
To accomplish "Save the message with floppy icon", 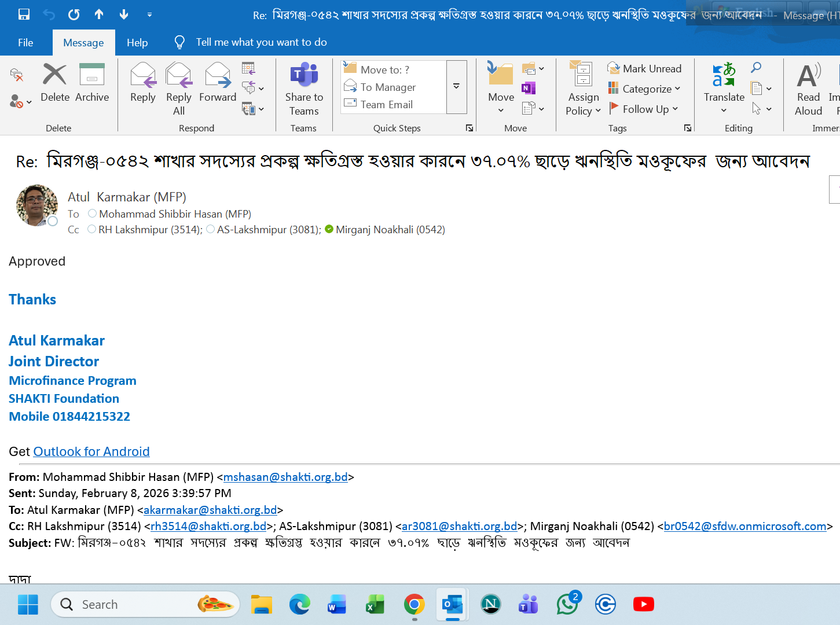I will (x=24, y=14).
